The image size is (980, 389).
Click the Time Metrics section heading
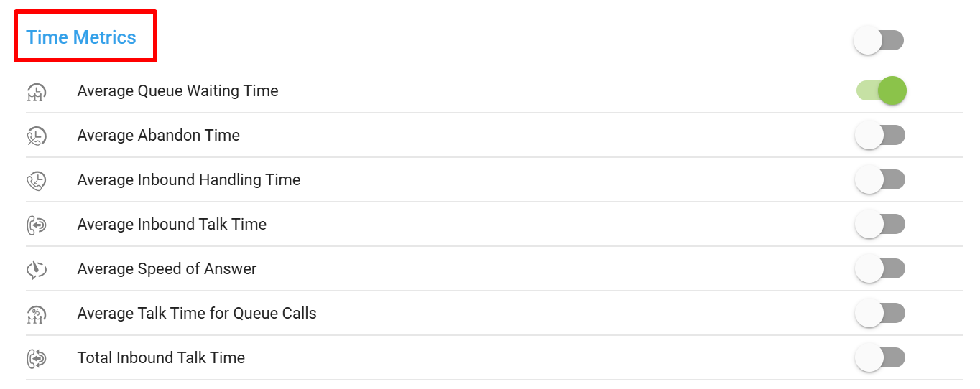point(81,37)
